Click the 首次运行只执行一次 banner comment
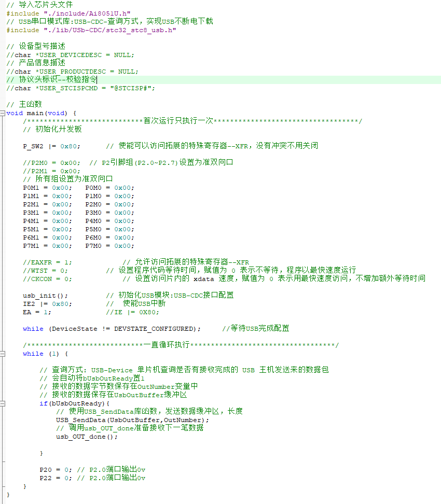This screenshot has height=504, width=441. (x=192, y=121)
